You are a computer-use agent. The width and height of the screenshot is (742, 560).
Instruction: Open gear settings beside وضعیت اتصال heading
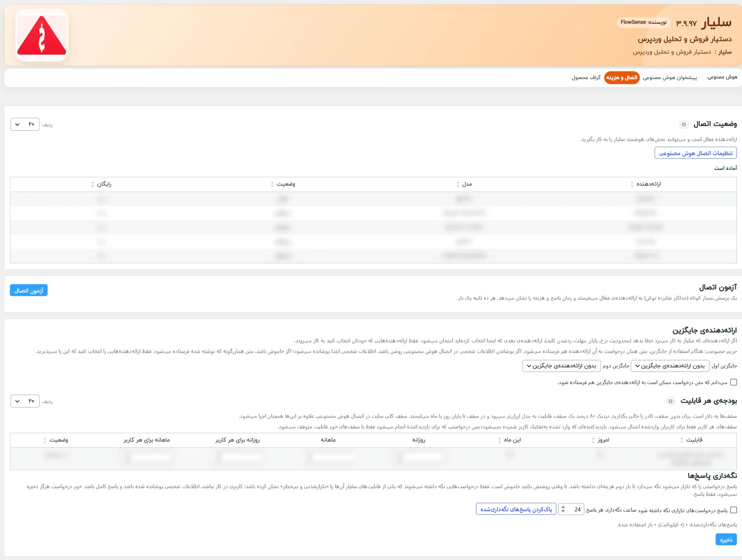pos(684,124)
